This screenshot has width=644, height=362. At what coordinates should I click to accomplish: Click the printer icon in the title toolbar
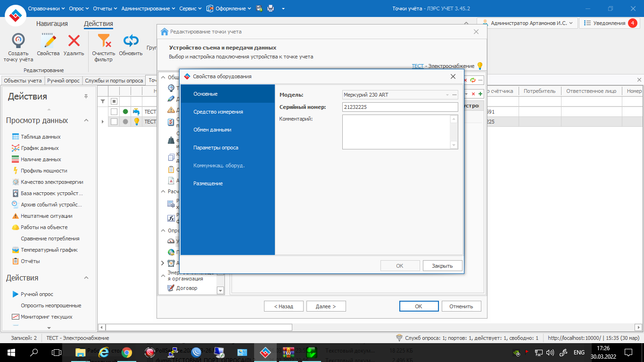[x=271, y=8]
